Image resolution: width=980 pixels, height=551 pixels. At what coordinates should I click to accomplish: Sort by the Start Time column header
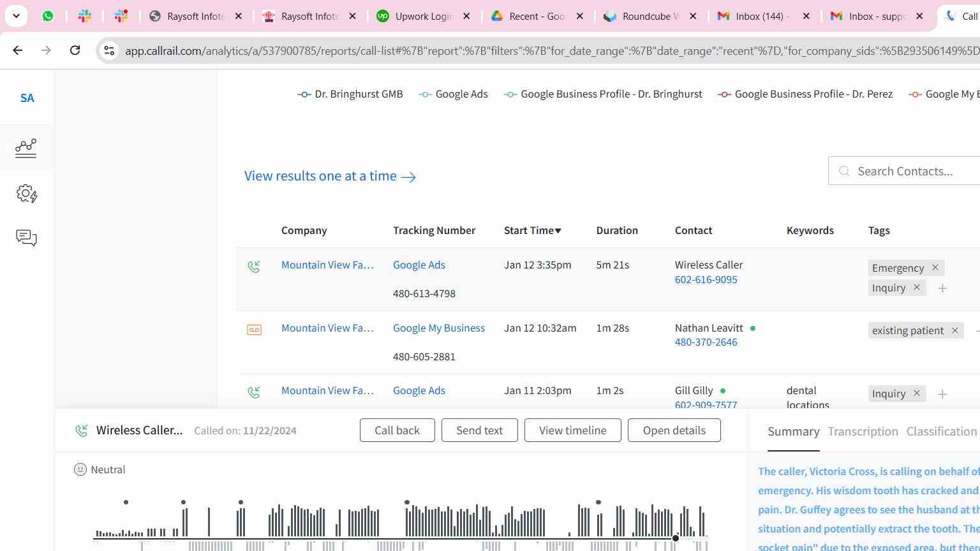click(x=533, y=230)
